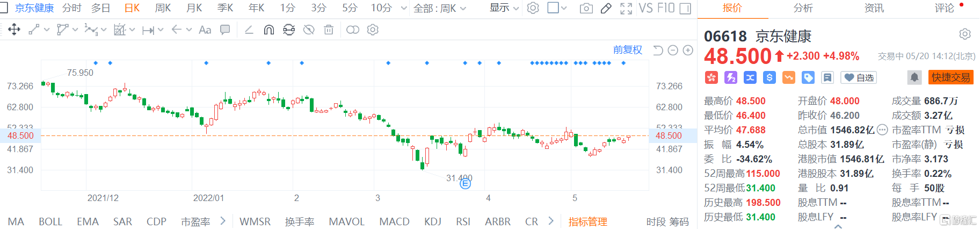Open the notes bookmark icon
980x229 pixels.
[x=827, y=78]
